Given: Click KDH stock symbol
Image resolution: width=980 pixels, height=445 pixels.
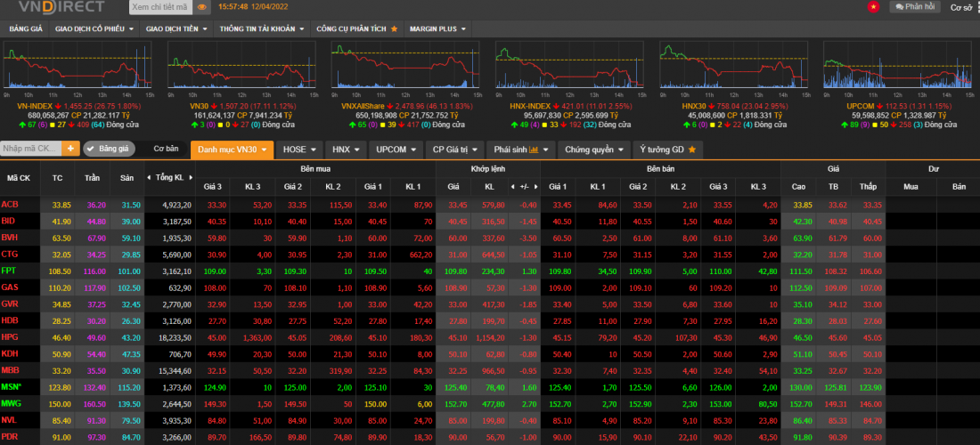Looking at the screenshot, I should (x=10, y=353).
